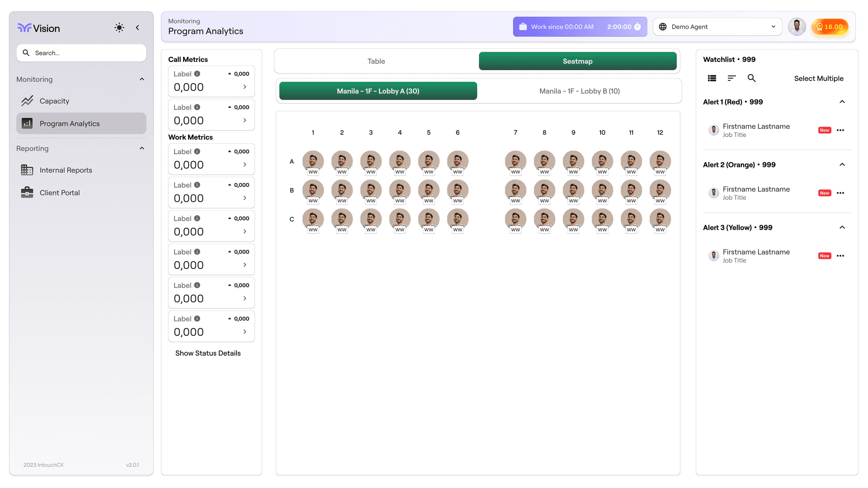Open Internal Reports in the sidebar
This screenshot has width=868, height=488.
[x=66, y=170]
